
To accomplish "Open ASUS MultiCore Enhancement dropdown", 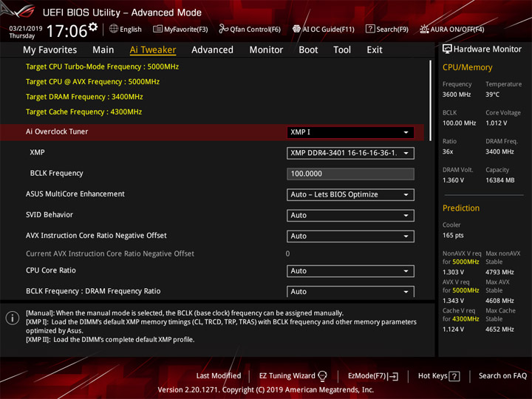I will (x=350, y=195).
